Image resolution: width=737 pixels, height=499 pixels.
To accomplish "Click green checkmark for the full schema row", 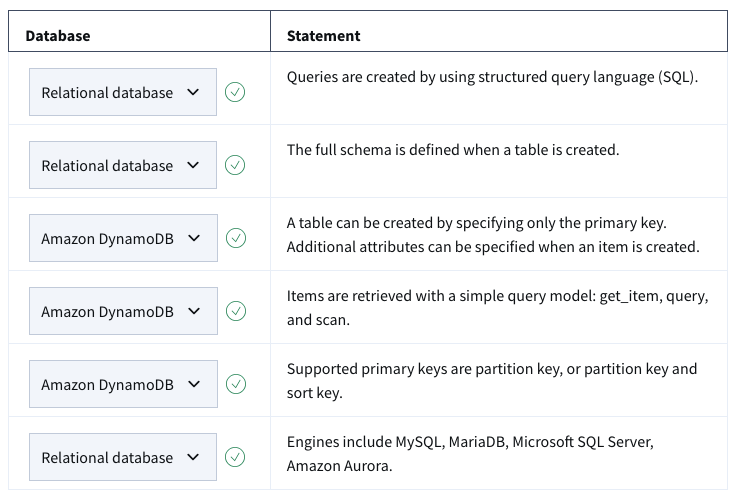I will pos(236,166).
